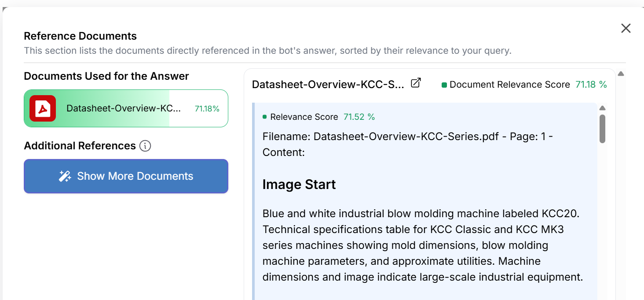Viewport: 644px width, 300px height.
Task: Click the Image Start heading
Action: pyautogui.click(x=299, y=184)
